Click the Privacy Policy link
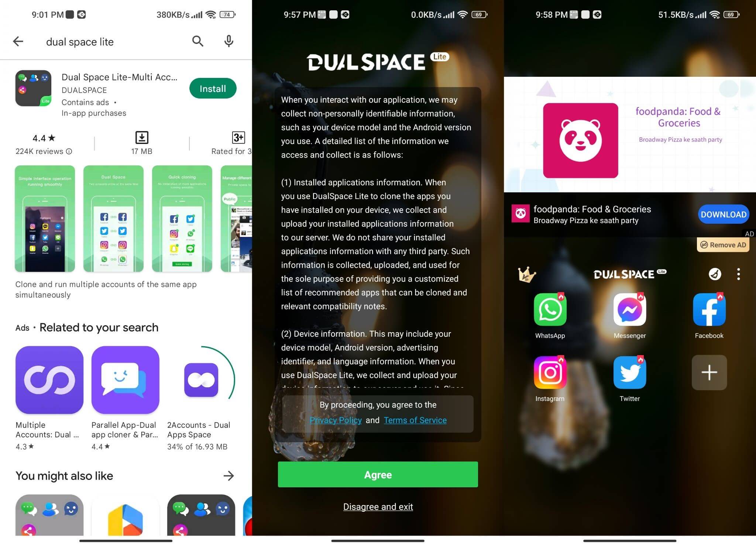756x546 pixels. [336, 420]
